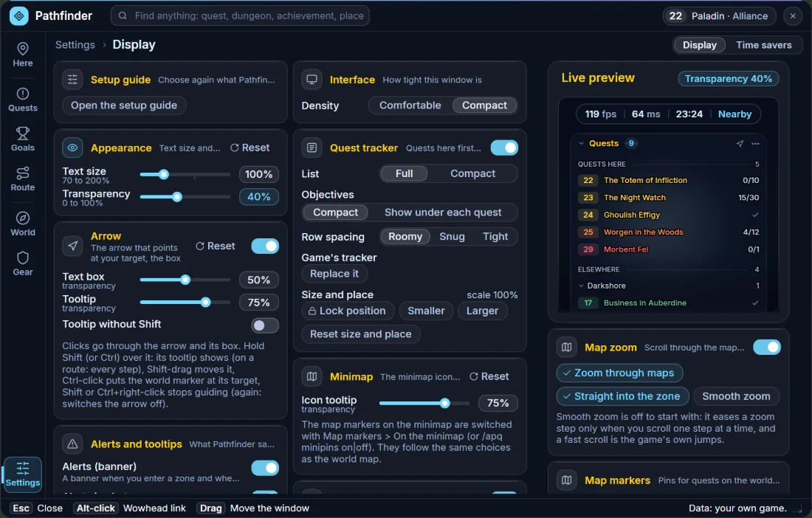Collapse the Quests section in live preview

(x=581, y=143)
